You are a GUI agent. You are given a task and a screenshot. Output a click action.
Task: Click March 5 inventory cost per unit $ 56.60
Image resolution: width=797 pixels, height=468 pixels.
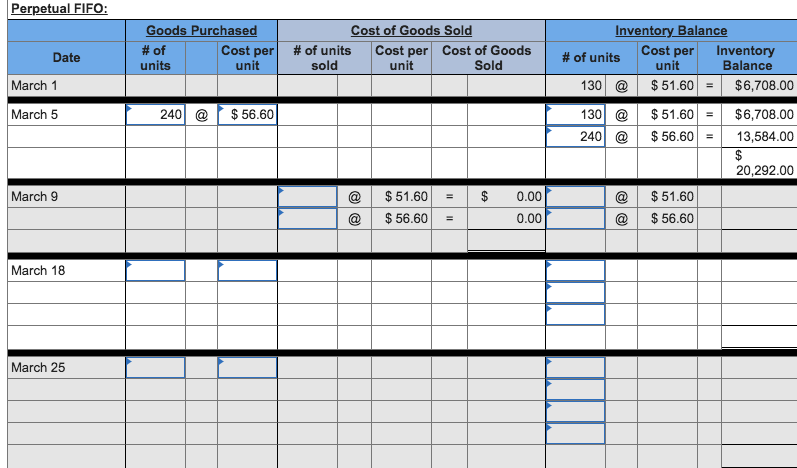[x=672, y=136]
